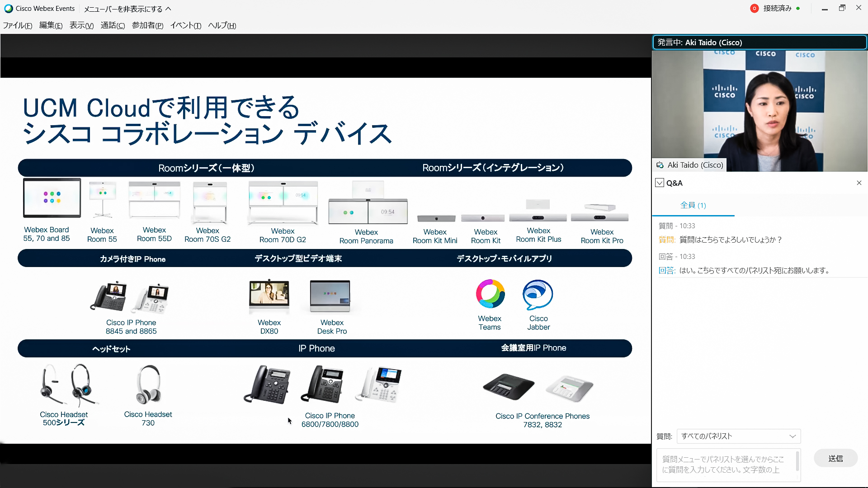Screen dimensions: 868x488
Task: Click the Aki Taido video thumbnail
Action: [759, 111]
